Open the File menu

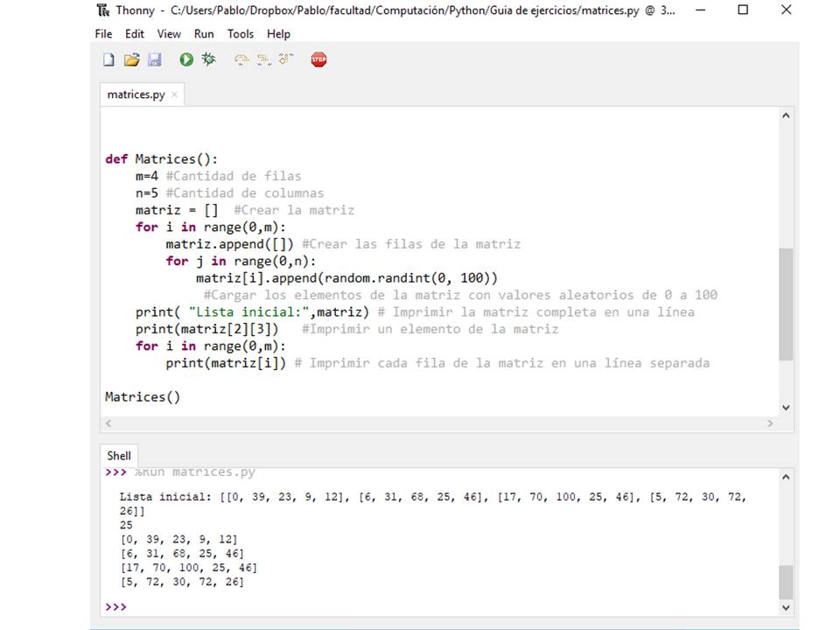102,34
